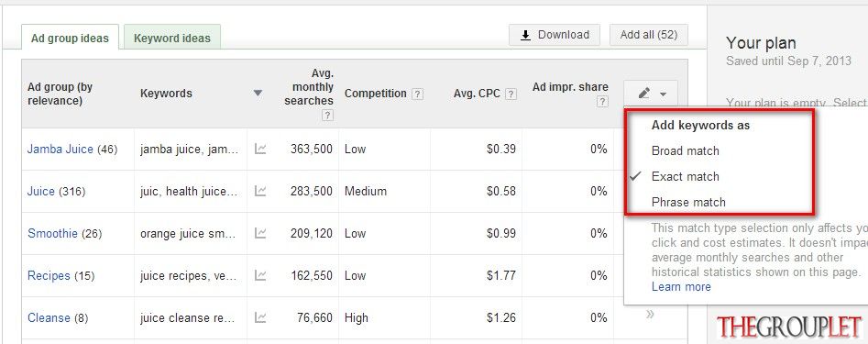This screenshot has height=344, width=868.
Task: Click the Competition column header
Action: click(x=375, y=94)
